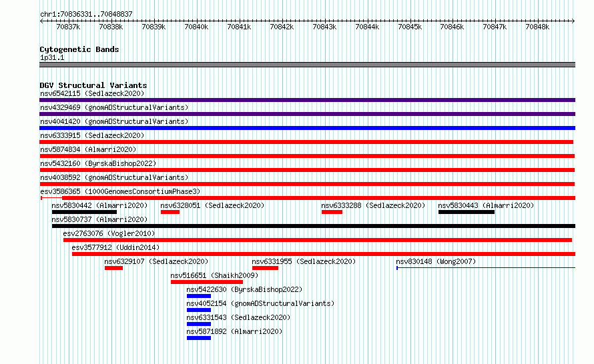Click the chr1:70836331..70848837 coordinates text
Screen dimensions: 594x364
tap(86, 15)
